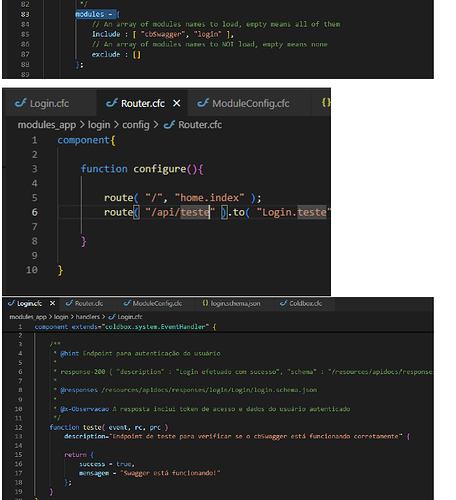Place cursor on the route "/" home.index line
The height and width of the screenshot is (500, 456).
[x=183, y=198]
